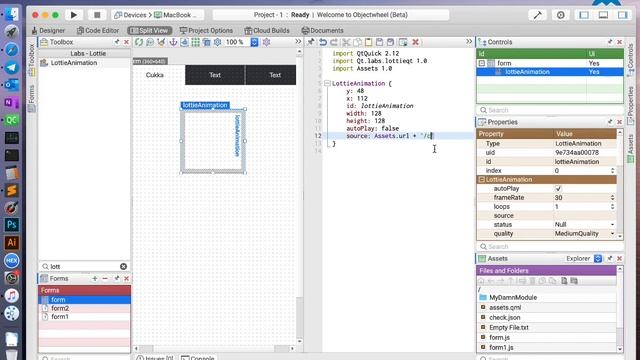Click the circular settings icon in title bar
This screenshot has height=360, width=640.
pos(560,15)
